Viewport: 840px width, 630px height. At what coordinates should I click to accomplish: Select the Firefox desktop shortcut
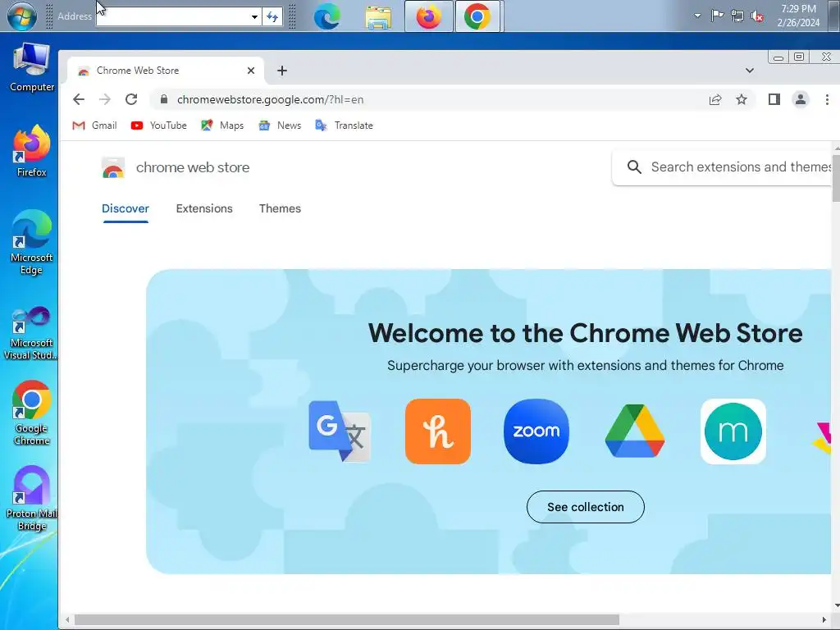pyautogui.click(x=32, y=151)
